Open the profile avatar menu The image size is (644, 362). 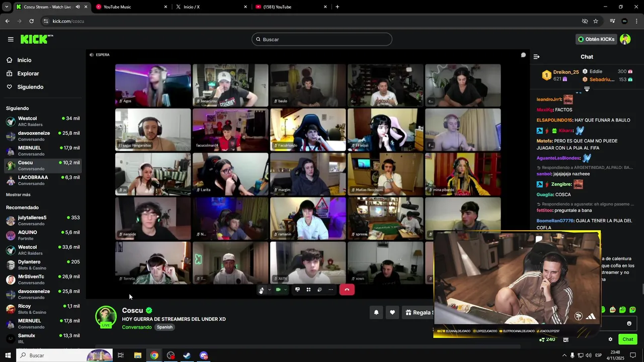pyautogui.click(x=625, y=39)
